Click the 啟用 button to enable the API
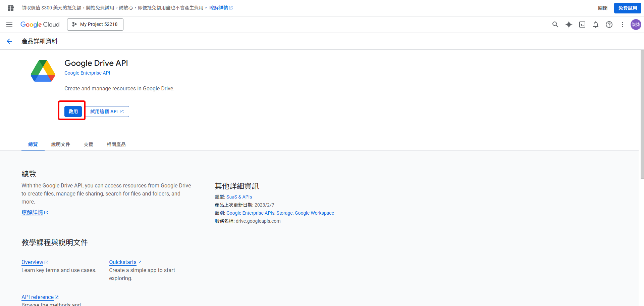 tap(73, 111)
